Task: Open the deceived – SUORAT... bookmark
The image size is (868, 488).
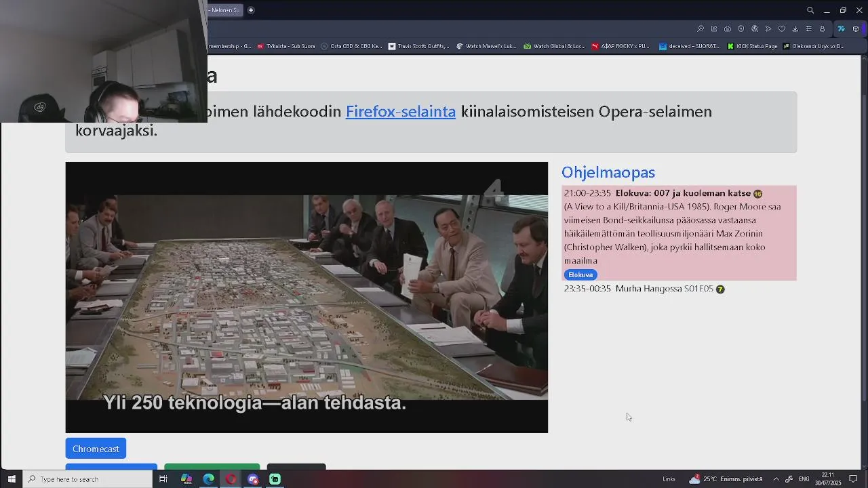Action: 689,46
